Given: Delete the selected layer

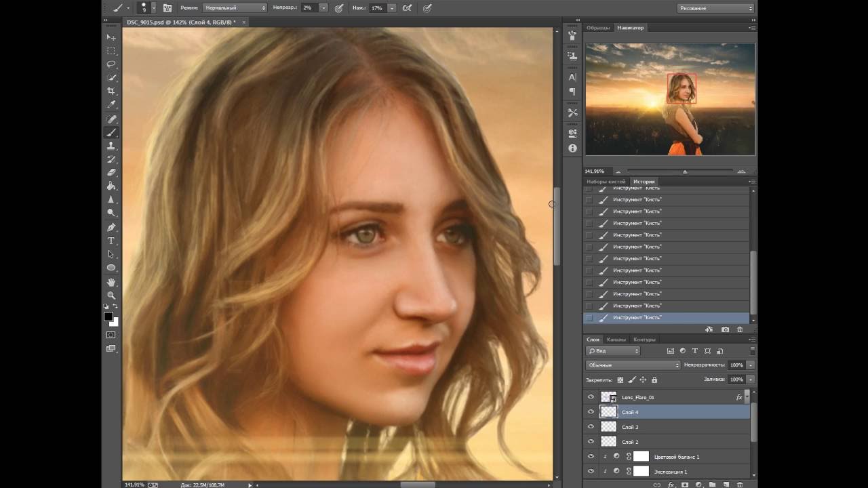Looking at the screenshot, I should (740, 485).
